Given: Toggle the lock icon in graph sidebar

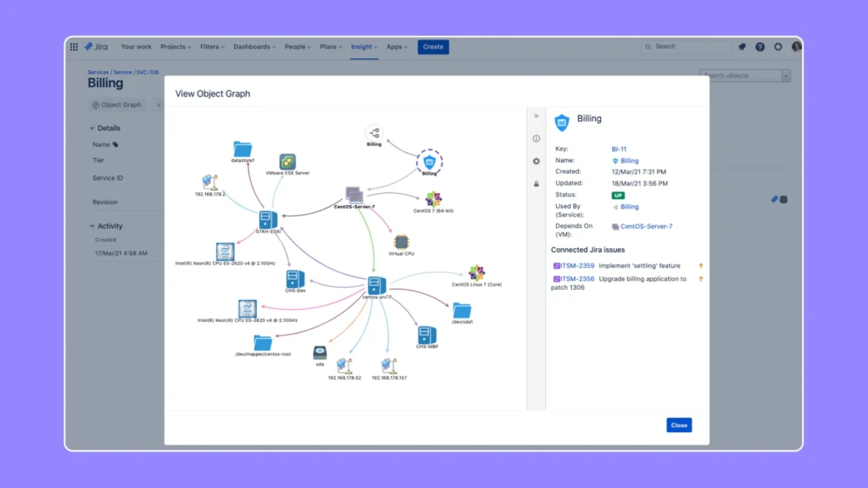Looking at the screenshot, I should point(536,182).
